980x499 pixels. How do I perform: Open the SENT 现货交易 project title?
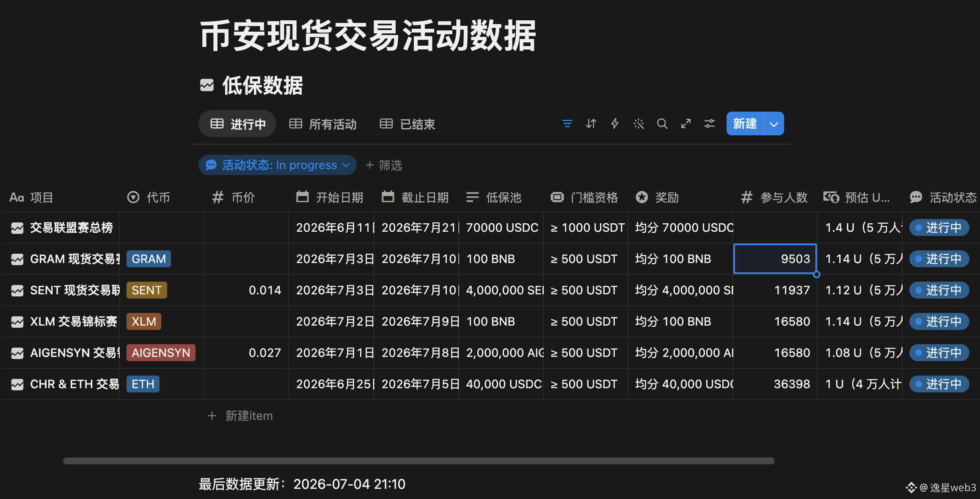(75, 290)
